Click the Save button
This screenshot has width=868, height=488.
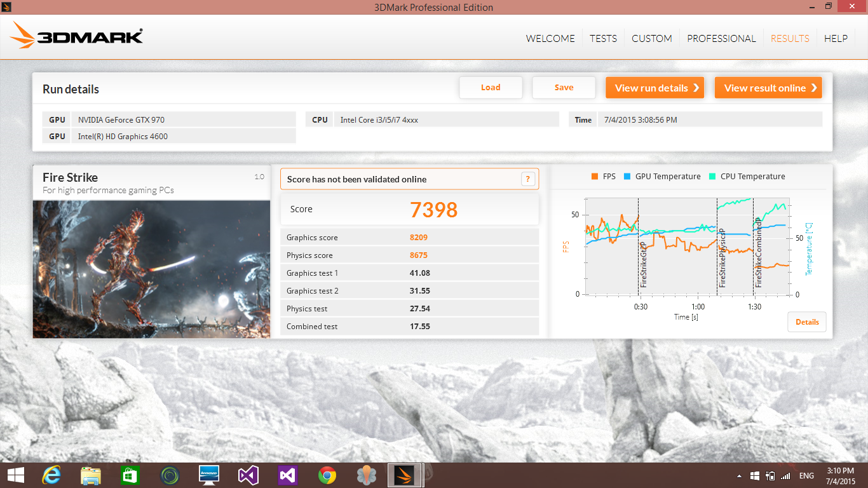(564, 88)
